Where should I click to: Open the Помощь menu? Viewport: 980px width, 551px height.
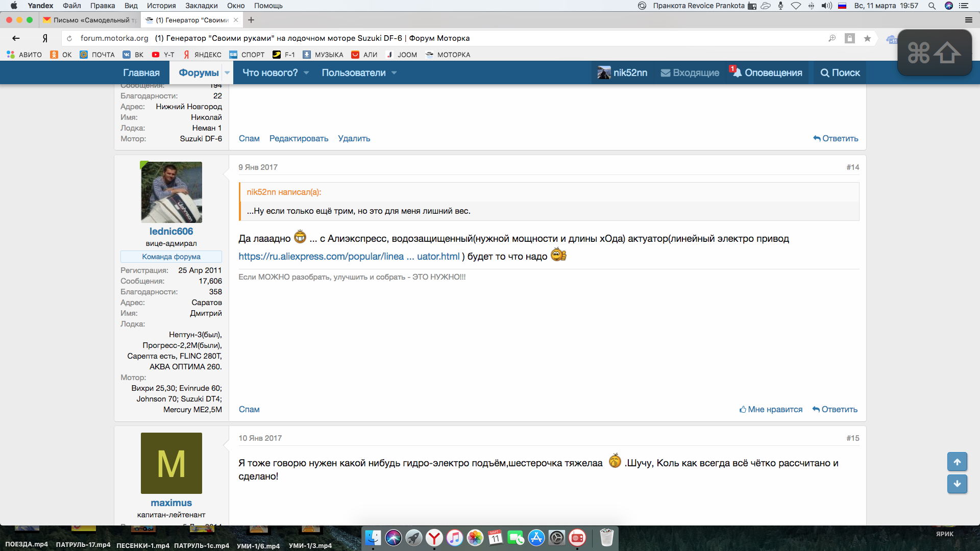[268, 6]
